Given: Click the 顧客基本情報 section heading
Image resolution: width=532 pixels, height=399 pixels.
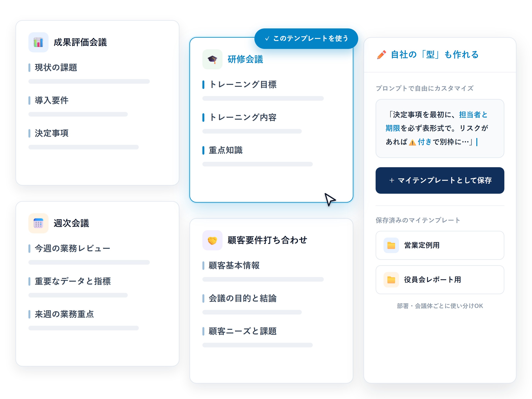Looking at the screenshot, I should (x=234, y=266).
